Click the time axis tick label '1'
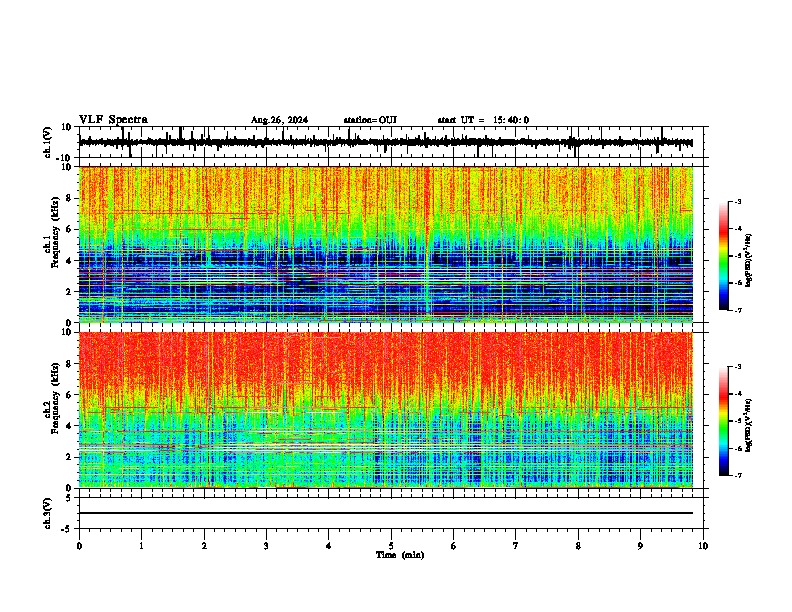 [x=141, y=546]
